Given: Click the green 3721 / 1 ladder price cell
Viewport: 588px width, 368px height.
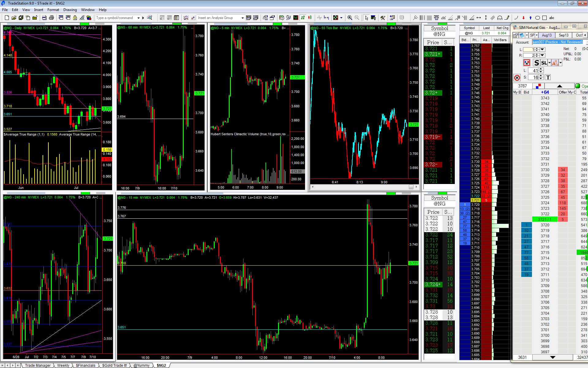Looking at the screenshot, I should tap(545, 219).
